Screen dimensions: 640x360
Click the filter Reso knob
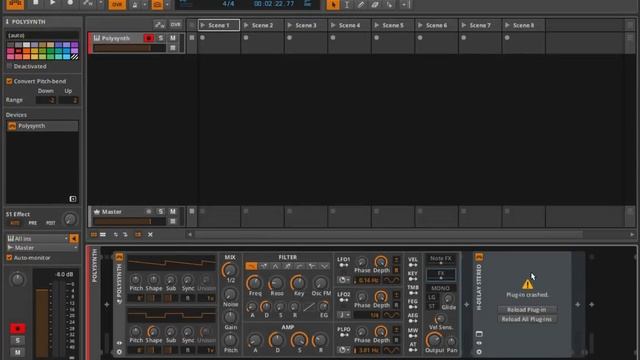(x=277, y=283)
